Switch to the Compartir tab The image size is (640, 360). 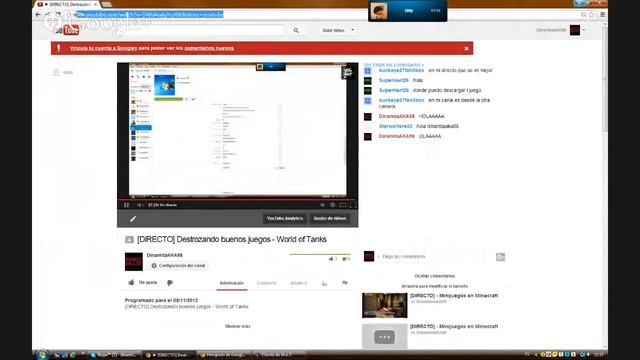click(267, 283)
